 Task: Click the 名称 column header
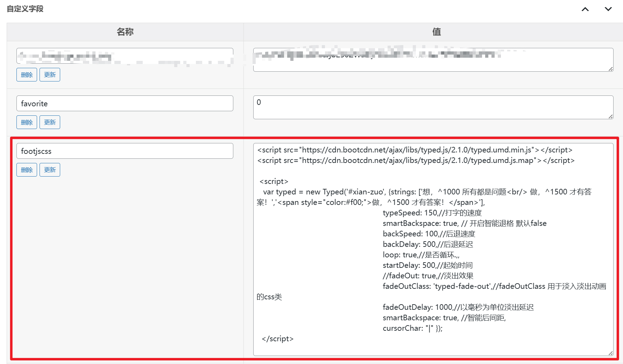click(125, 32)
